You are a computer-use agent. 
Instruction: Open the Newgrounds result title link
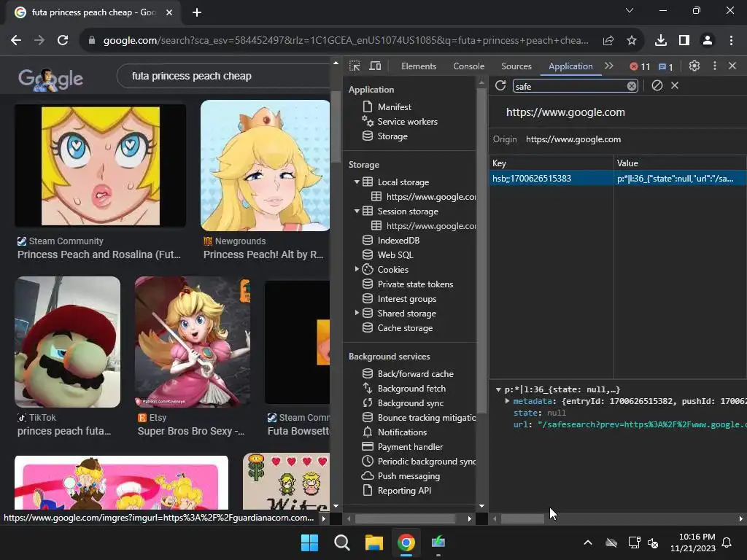pyautogui.click(x=263, y=254)
